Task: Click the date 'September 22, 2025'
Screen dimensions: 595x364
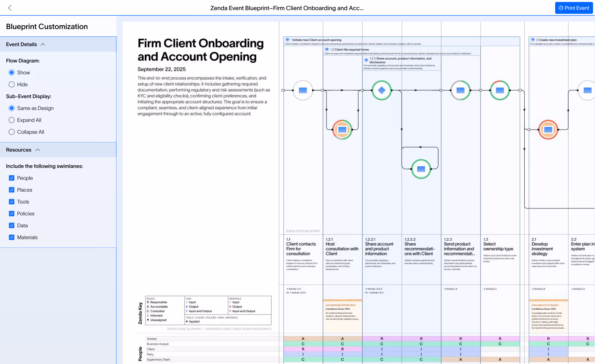Action: pos(162,69)
